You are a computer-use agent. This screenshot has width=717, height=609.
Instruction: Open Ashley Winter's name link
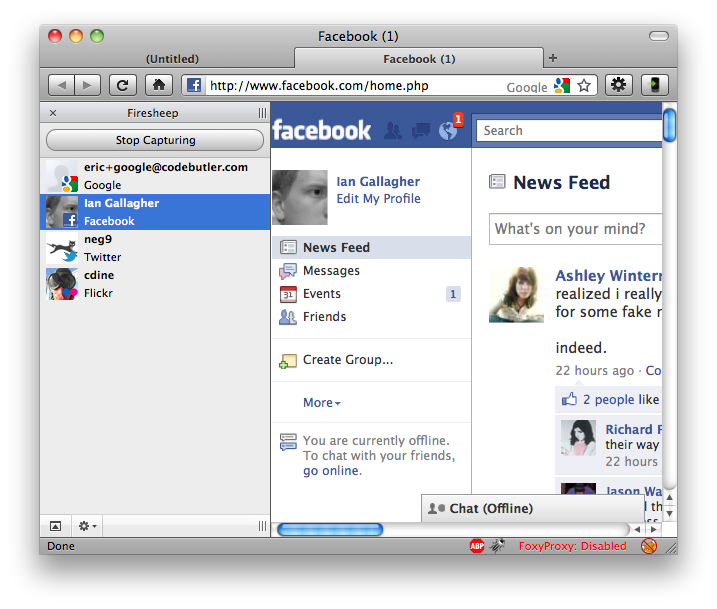608,276
